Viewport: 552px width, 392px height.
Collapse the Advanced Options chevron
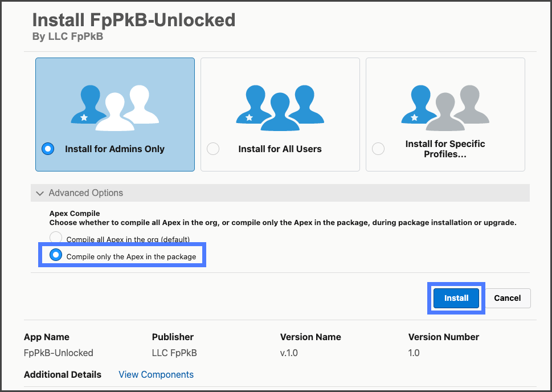40,193
